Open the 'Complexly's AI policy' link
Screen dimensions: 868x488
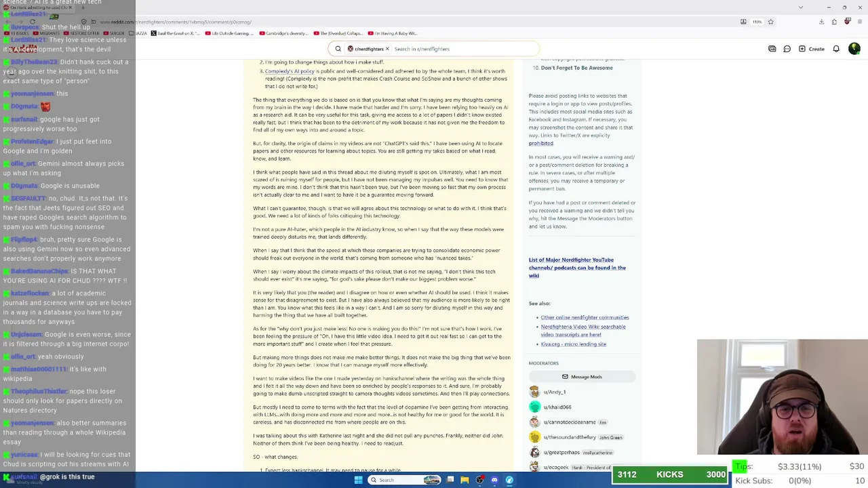click(x=290, y=71)
